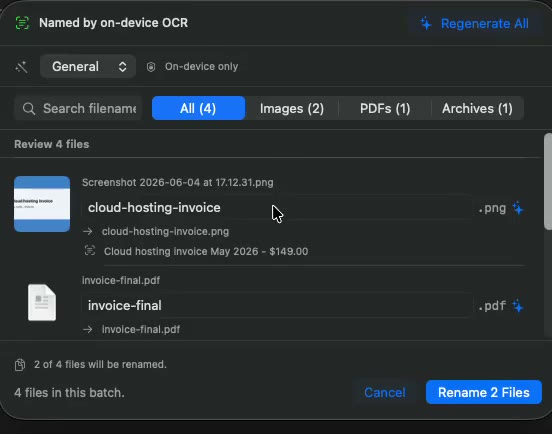Click the magnifier icon in search field
The image size is (552, 434).
(x=29, y=109)
